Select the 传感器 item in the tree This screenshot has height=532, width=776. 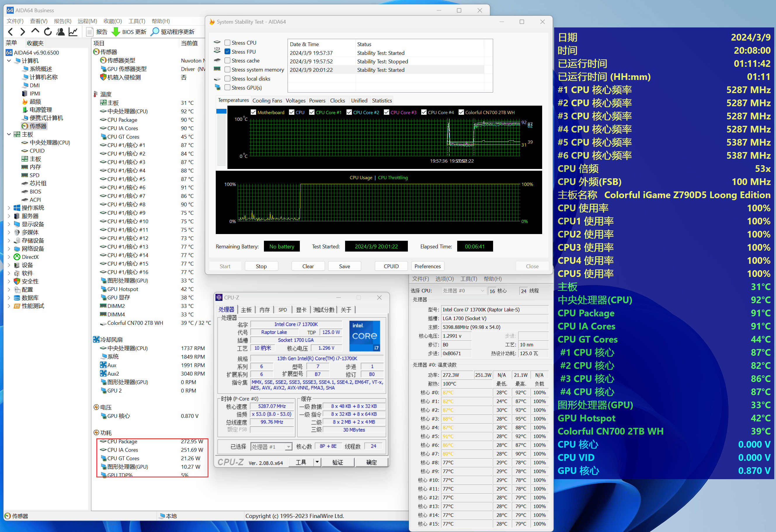tap(38, 126)
